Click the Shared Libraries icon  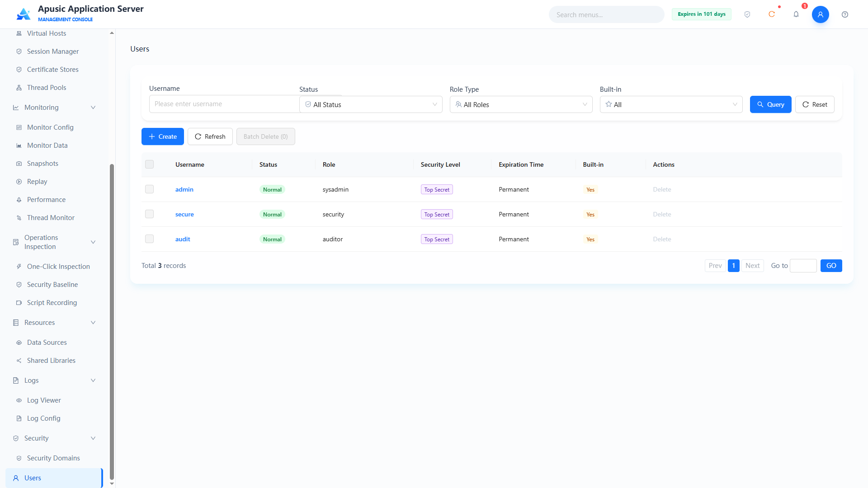pyautogui.click(x=19, y=361)
